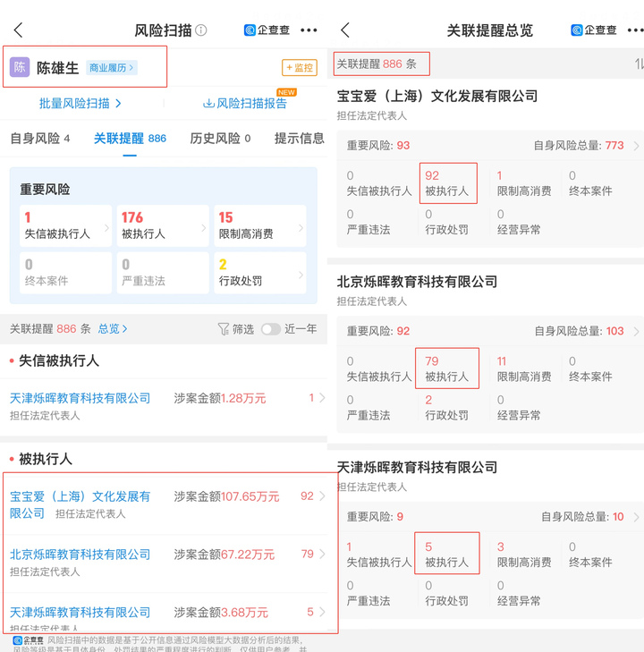The width and height of the screenshot is (644, 652).
Task: Tap 11 限制高消费 in 北京烁晖 card
Action: [524, 368]
